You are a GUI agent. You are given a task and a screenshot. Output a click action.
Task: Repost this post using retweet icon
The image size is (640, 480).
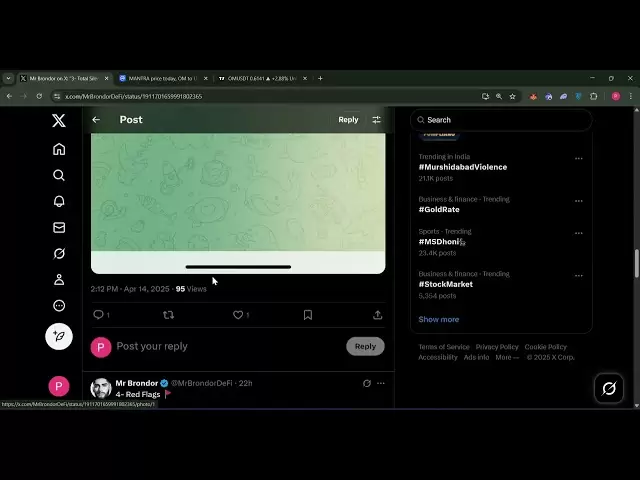tap(168, 315)
